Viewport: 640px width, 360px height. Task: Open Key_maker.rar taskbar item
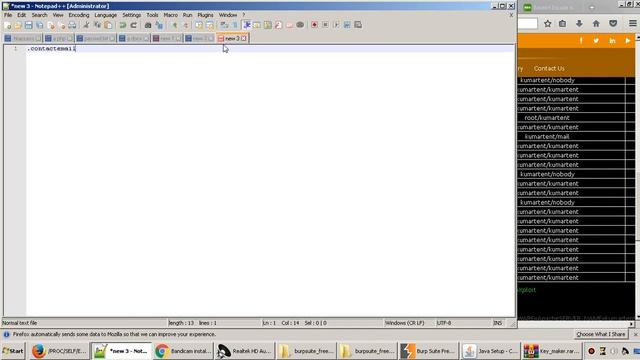pyautogui.click(x=551, y=351)
